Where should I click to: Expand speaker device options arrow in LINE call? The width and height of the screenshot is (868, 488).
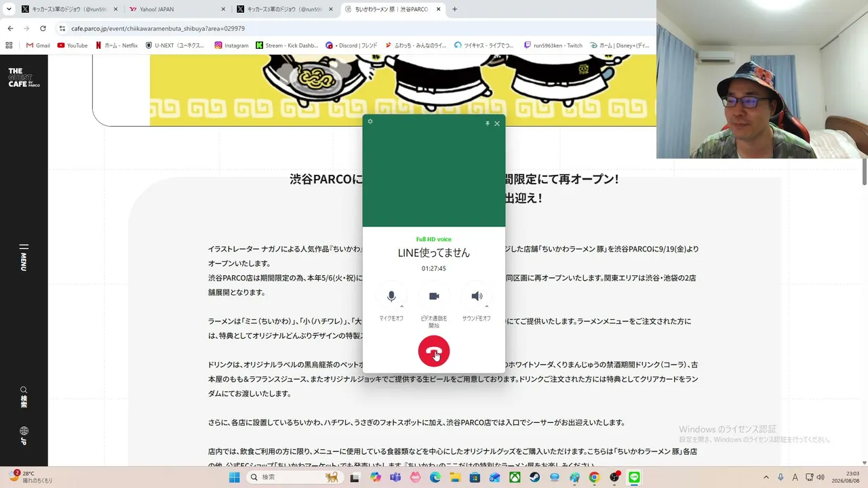click(487, 306)
